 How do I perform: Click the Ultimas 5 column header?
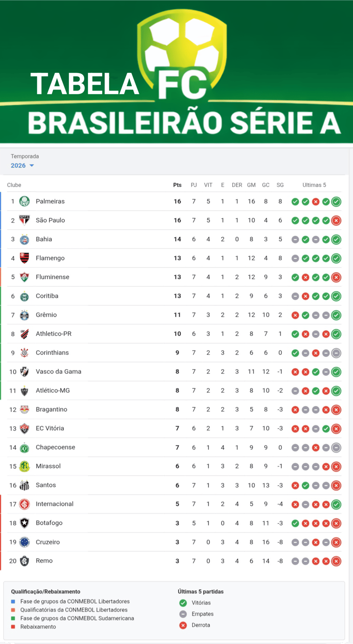click(x=314, y=185)
